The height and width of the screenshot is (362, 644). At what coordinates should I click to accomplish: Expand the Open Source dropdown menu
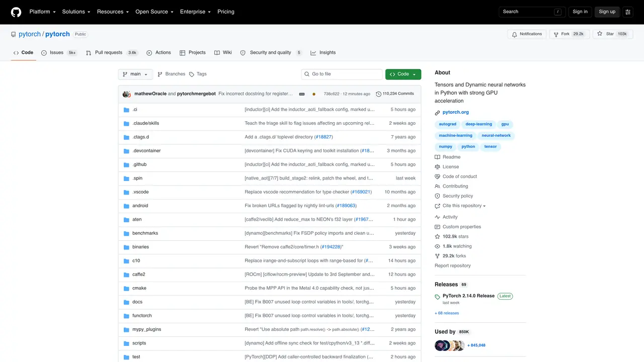[x=154, y=12]
